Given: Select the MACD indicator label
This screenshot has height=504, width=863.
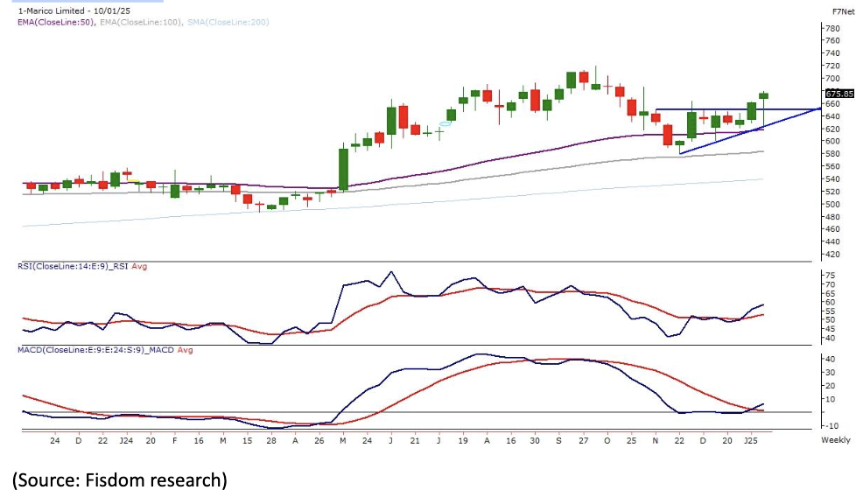Looking at the screenshot, I should [83, 350].
